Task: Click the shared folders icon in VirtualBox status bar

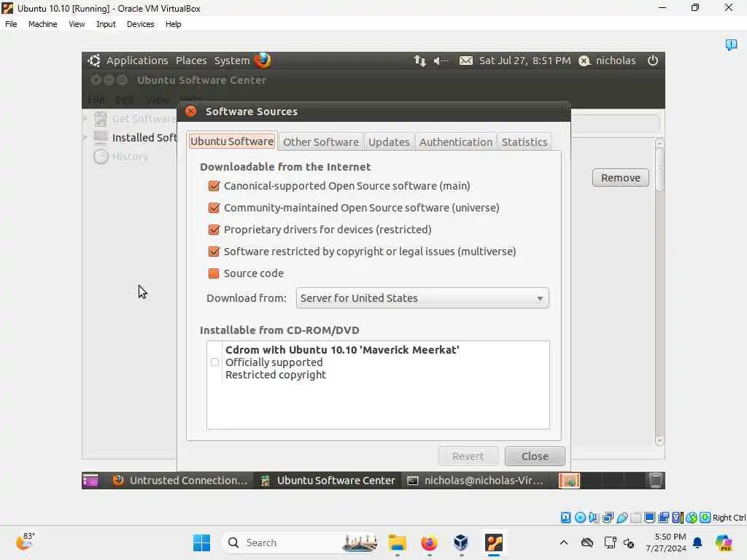Action: (x=635, y=518)
